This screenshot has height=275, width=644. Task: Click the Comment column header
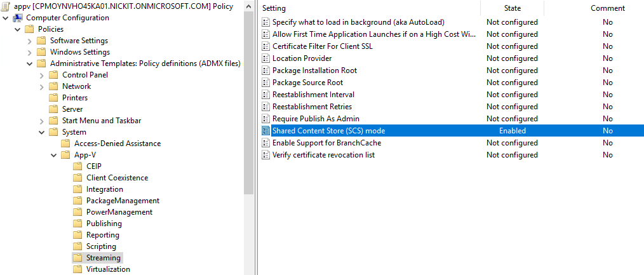(608, 8)
